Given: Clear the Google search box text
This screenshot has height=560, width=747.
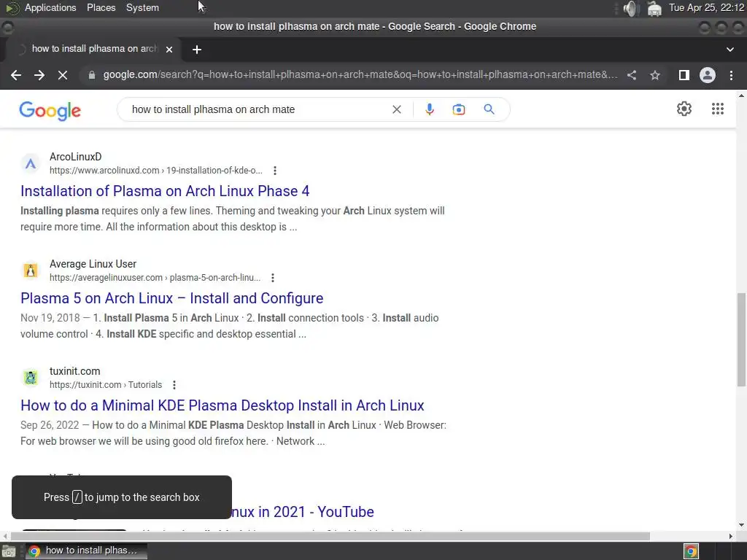Looking at the screenshot, I should (396, 109).
